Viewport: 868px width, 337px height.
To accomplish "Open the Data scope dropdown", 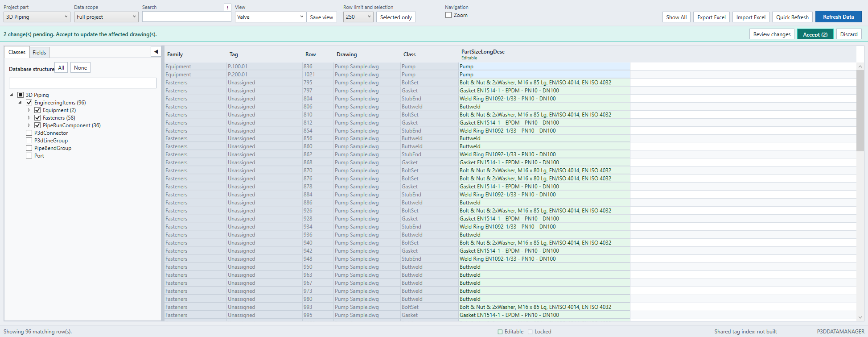I will point(106,17).
